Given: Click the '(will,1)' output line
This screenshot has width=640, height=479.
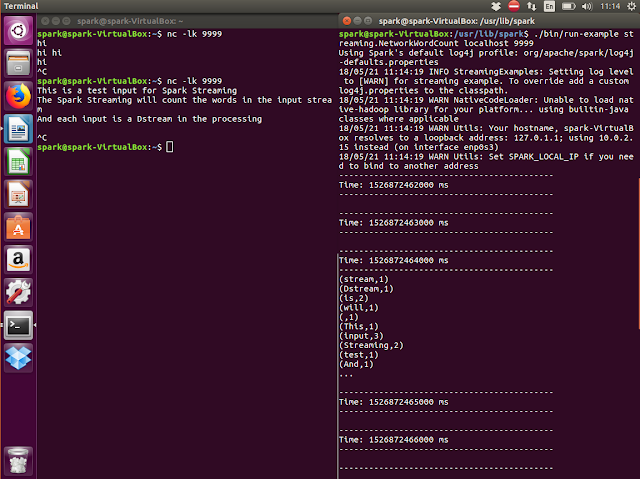Looking at the screenshot, I should (358, 308).
